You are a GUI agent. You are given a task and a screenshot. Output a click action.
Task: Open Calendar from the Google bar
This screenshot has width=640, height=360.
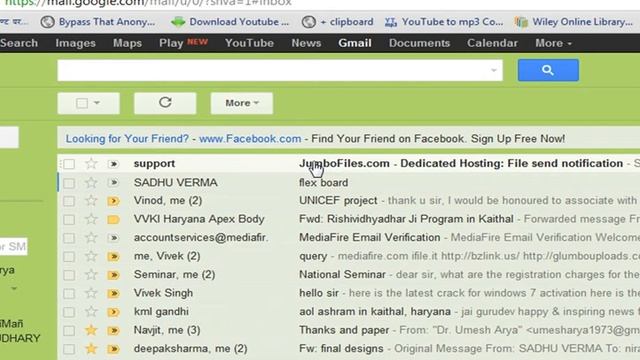[492, 43]
